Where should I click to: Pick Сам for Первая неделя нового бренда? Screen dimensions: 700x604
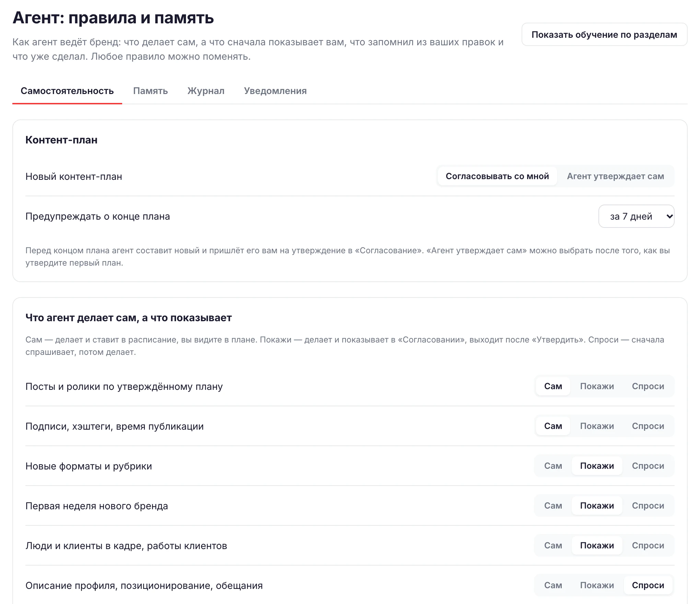tap(553, 506)
